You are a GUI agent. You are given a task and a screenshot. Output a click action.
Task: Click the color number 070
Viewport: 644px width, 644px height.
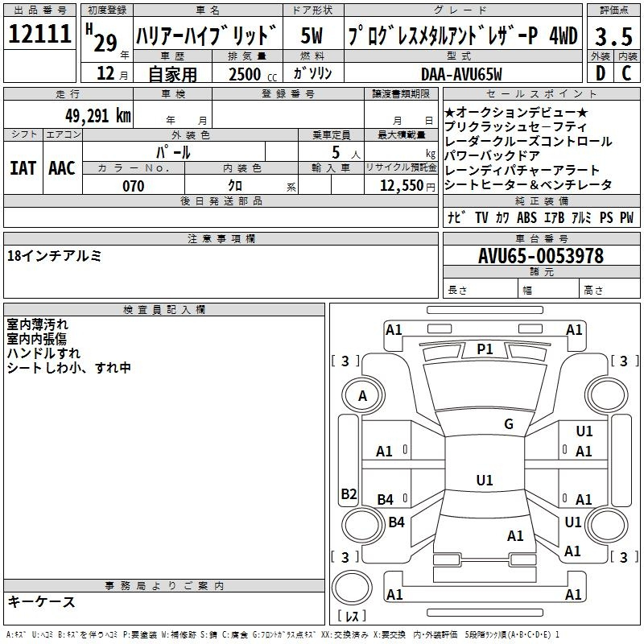coord(133,186)
